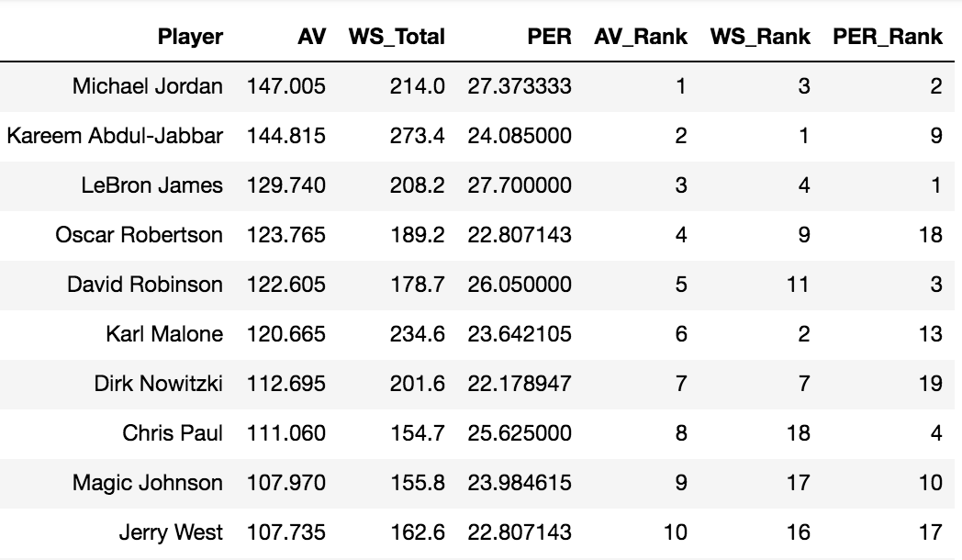
Task: Click Dirk Nowitzki's PER_Rank value 19
Action: point(931,384)
